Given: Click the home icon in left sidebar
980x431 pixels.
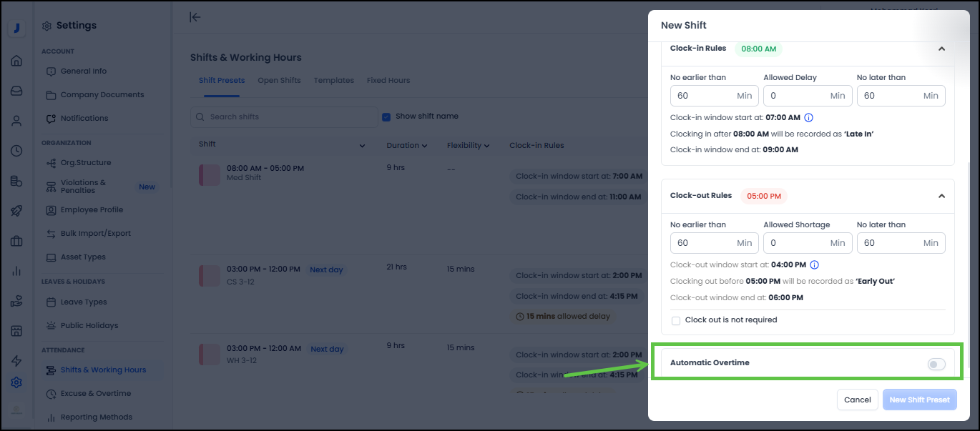Looking at the screenshot, I should coord(16,61).
